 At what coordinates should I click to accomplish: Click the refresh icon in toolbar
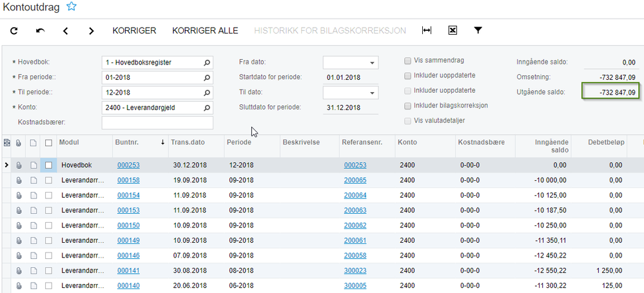[14, 31]
